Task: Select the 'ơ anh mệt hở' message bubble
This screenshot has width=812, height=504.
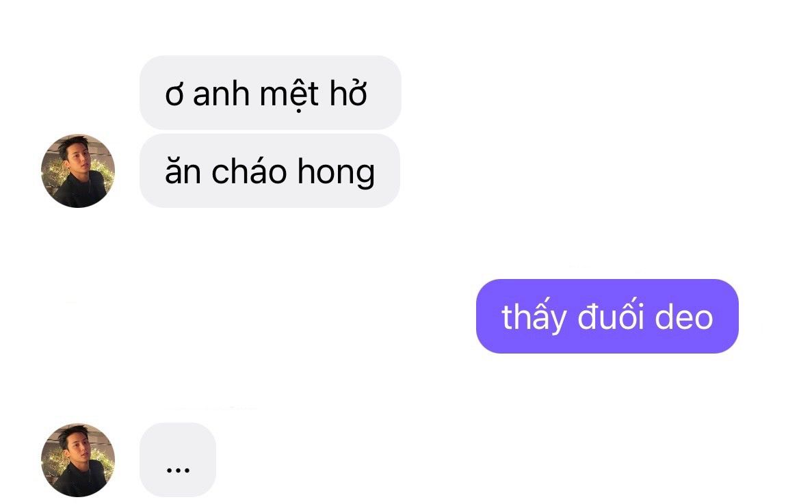Action: click(270, 92)
